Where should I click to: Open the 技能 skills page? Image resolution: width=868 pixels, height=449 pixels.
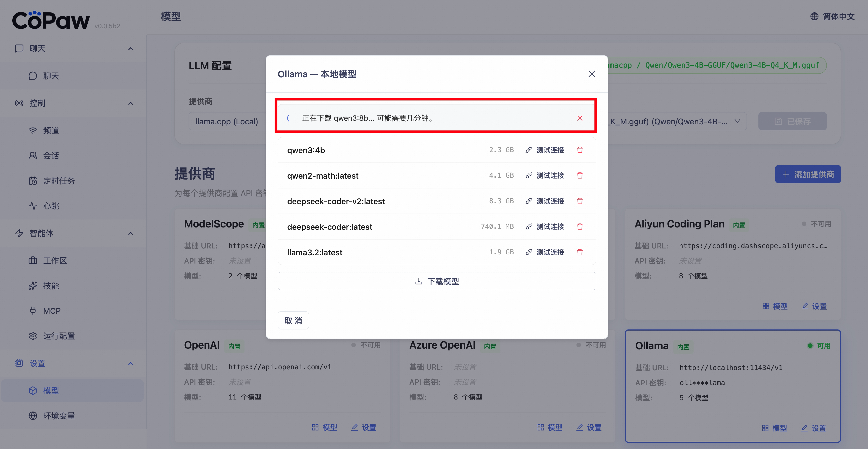51,286
